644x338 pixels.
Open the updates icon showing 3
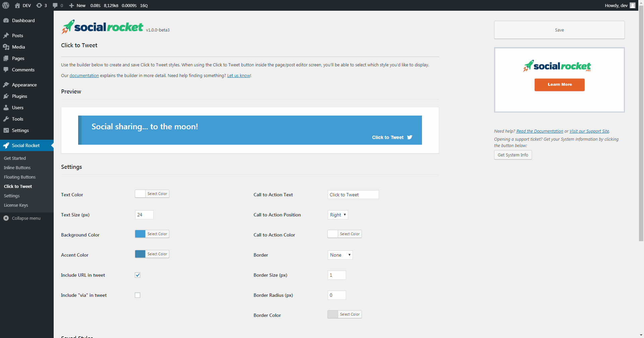[39, 5]
